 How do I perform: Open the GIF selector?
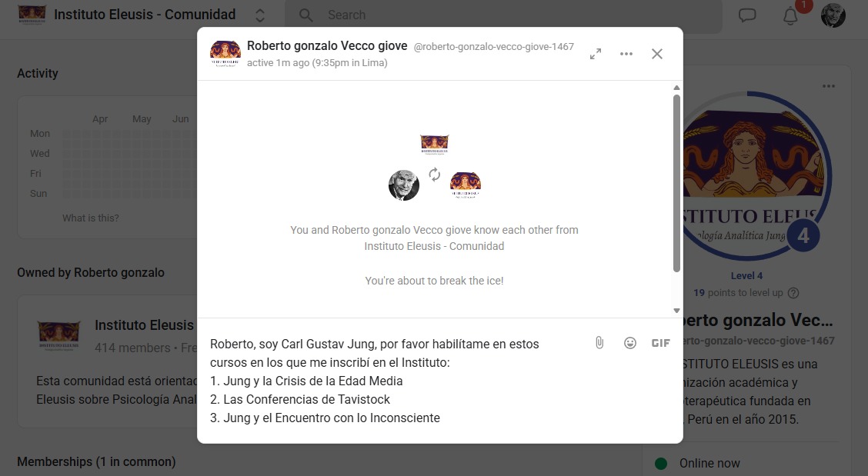click(x=660, y=343)
